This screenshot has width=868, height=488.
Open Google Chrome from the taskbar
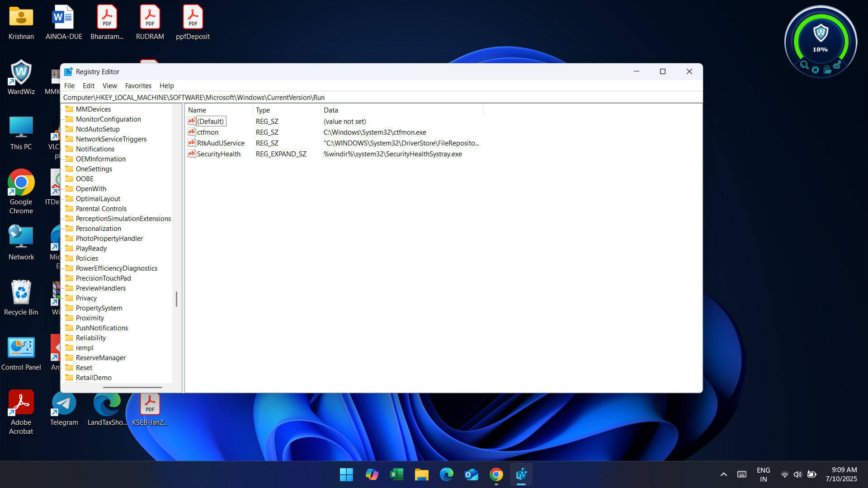[x=496, y=474]
